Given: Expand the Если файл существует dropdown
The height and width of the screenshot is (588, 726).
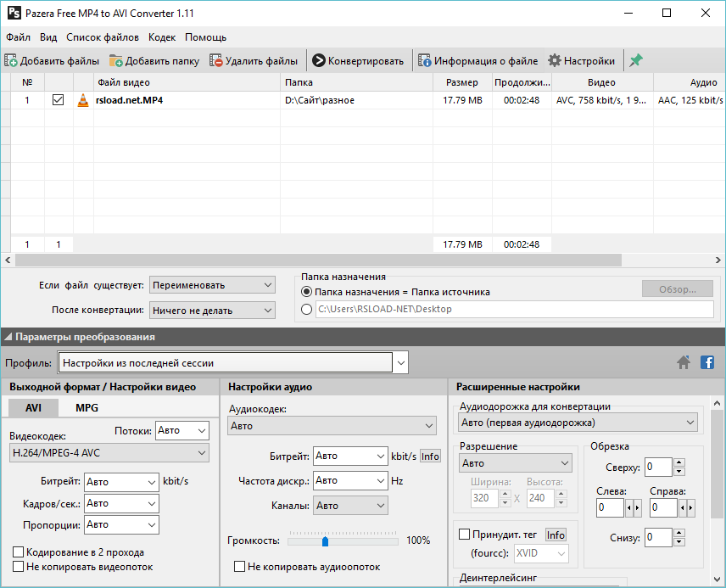Looking at the screenshot, I should pyautogui.click(x=268, y=285).
